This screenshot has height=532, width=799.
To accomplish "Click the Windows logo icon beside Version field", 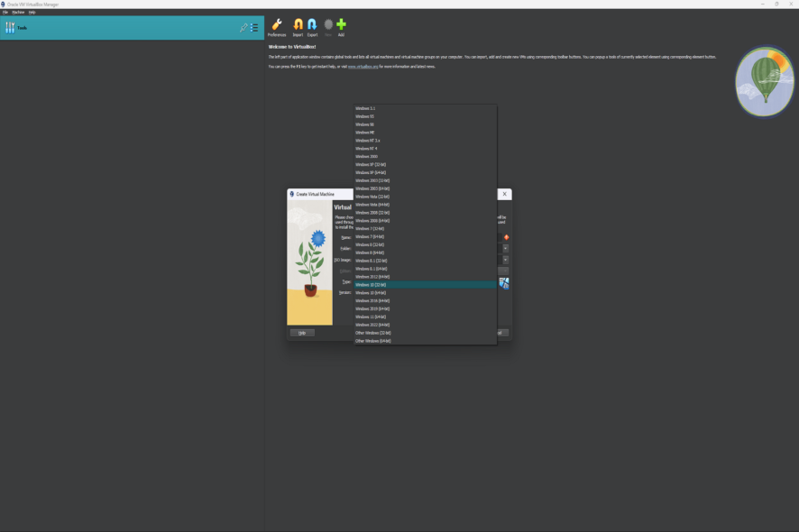I will click(504, 283).
